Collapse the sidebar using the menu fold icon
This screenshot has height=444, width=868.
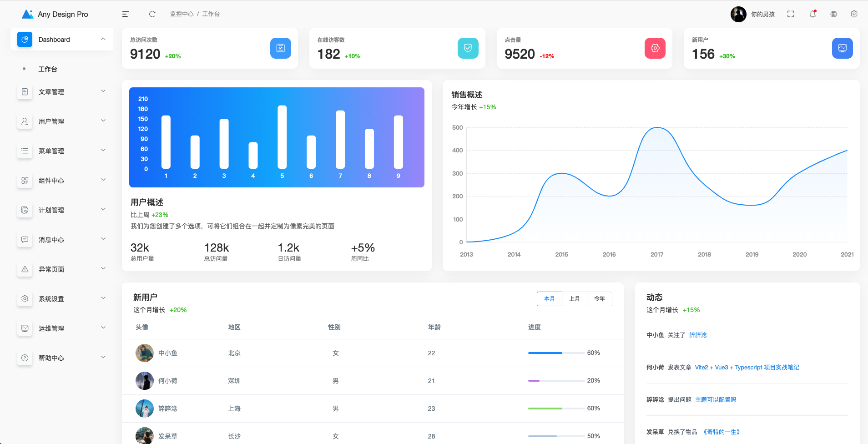point(126,14)
